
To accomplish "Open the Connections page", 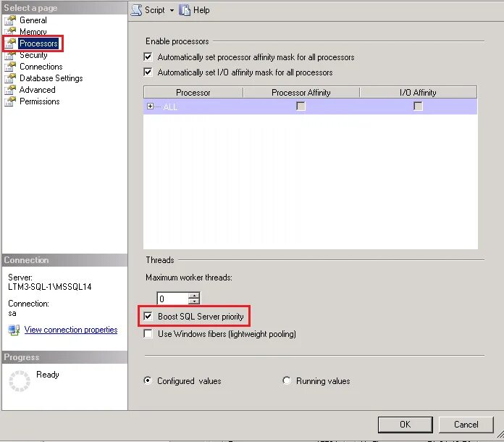I will [x=41, y=67].
